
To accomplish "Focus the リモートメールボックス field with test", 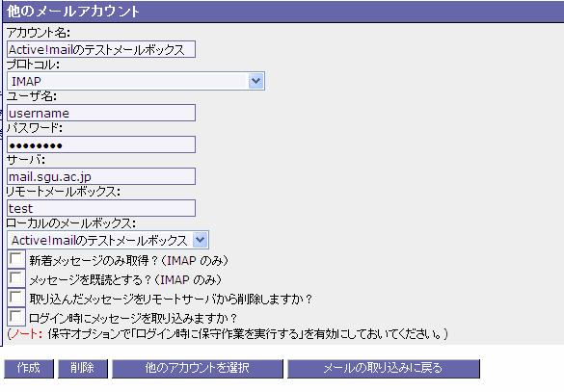I will 101,208.
